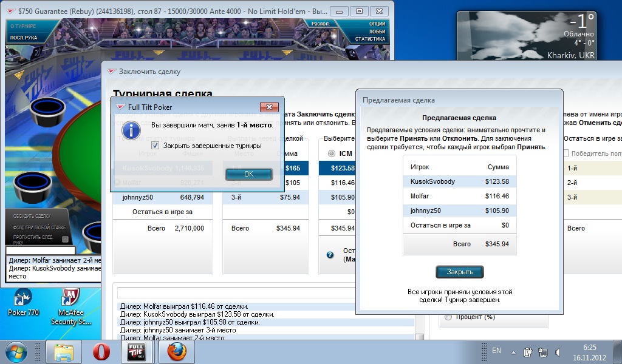622x364 pixels.
Task: Click the volume speaker tray icon
Action: pyautogui.click(x=558, y=352)
